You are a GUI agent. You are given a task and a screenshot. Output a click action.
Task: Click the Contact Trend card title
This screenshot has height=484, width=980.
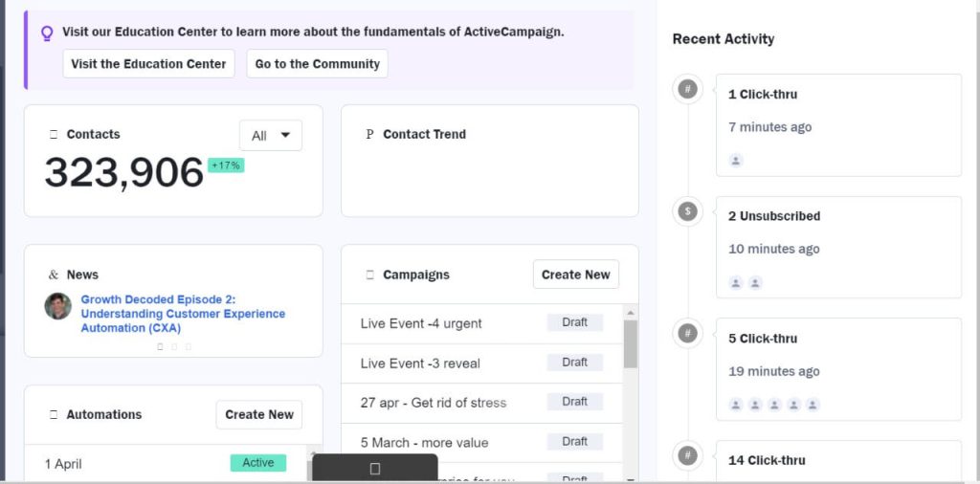(424, 134)
